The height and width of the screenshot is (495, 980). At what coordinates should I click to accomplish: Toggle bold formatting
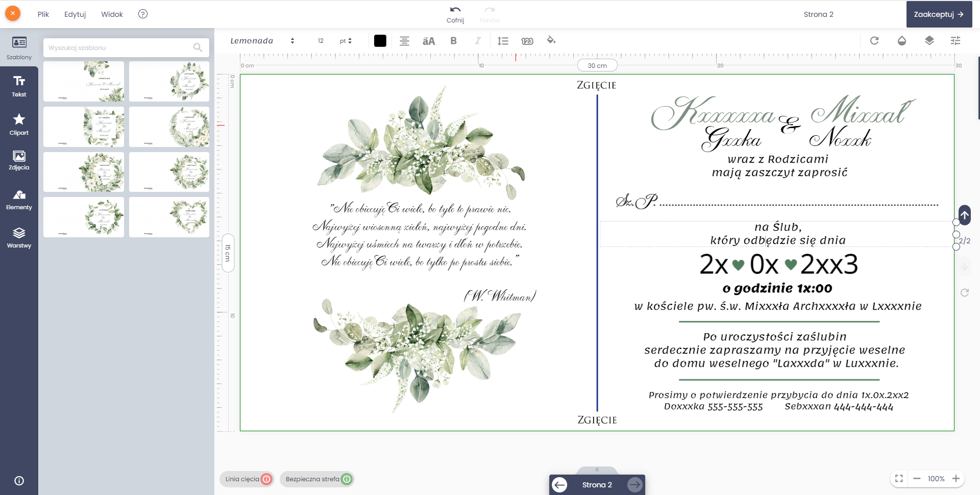point(453,41)
